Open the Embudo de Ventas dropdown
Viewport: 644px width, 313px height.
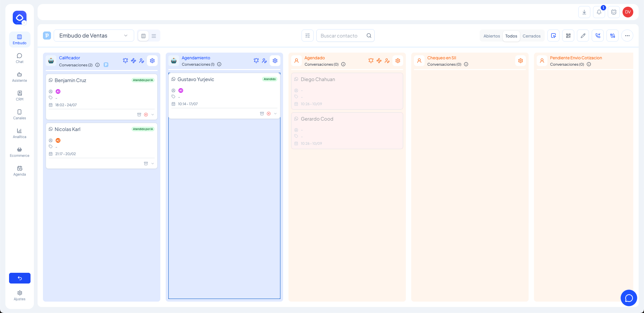94,36
